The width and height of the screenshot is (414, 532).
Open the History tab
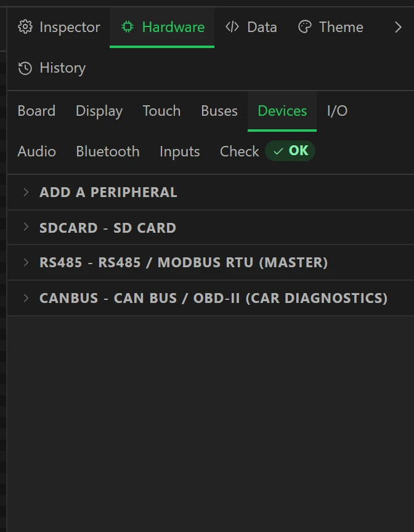52,68
